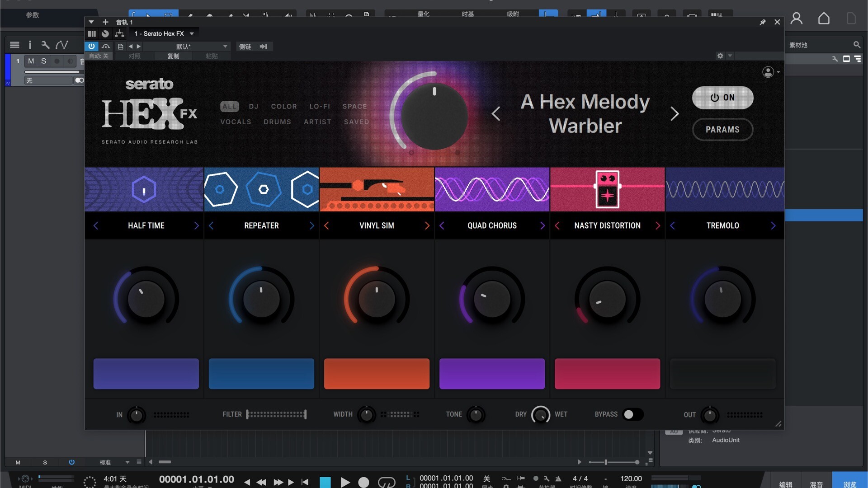The image size is (868, 488).
Task: Select the ARTIST category filter
Action: pos(317,122)
